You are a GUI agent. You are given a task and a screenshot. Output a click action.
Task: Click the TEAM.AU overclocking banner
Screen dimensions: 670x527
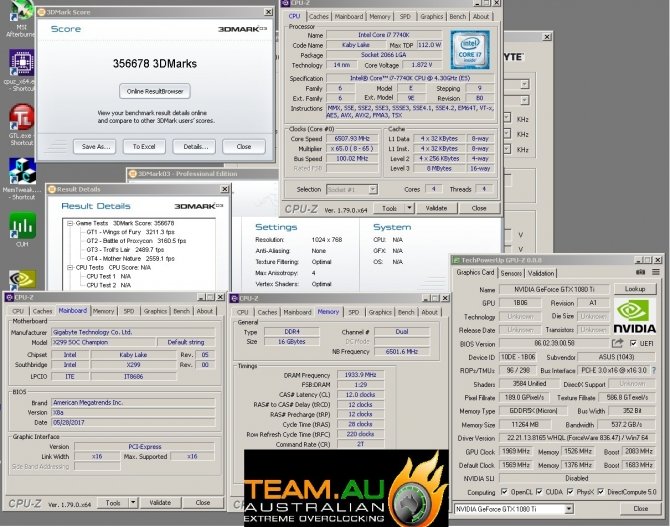pos(346,488)
